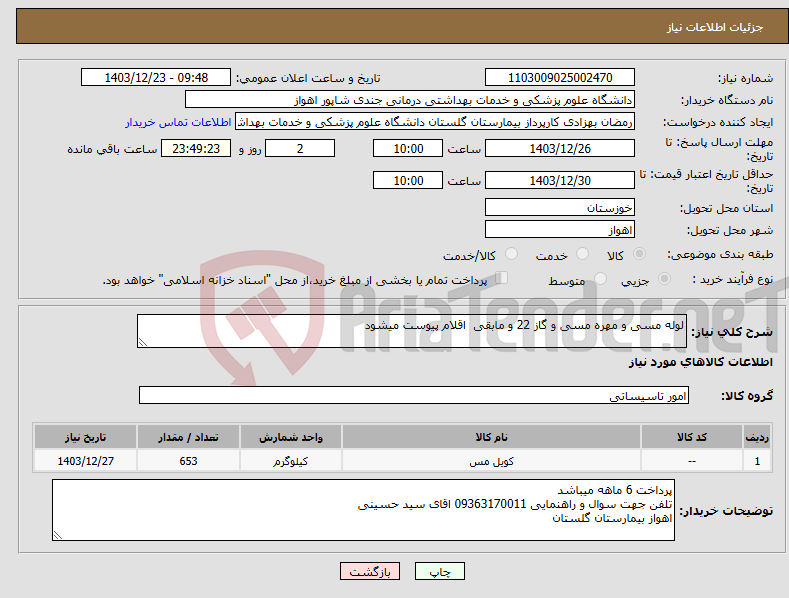Select the کالا/خدمت radio button
The height and width of the screenshot is (598, 789).
point(511,254)
